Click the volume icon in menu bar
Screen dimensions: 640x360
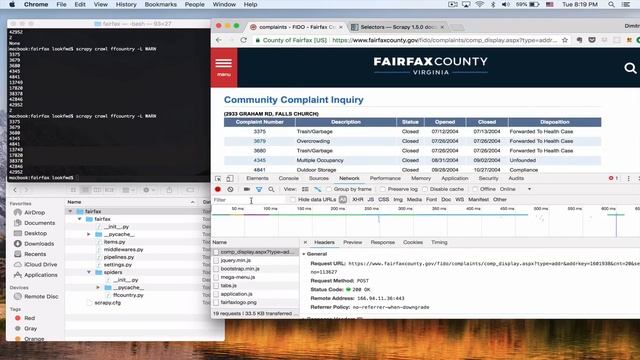coord(505,4)
